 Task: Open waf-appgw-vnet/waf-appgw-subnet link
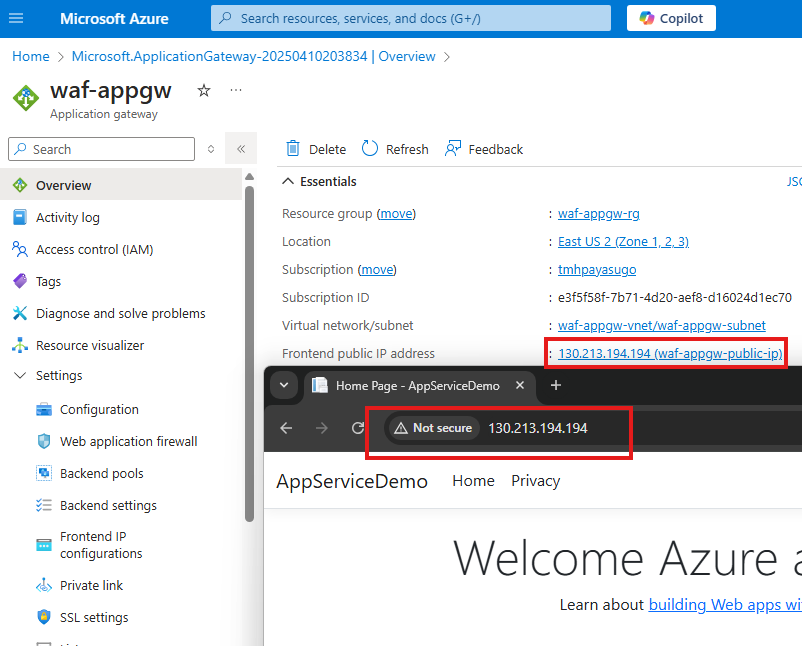coord(661,325)
